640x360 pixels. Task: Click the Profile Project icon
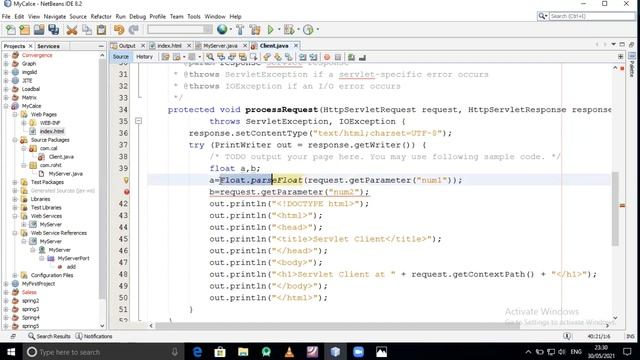[308, 29]
